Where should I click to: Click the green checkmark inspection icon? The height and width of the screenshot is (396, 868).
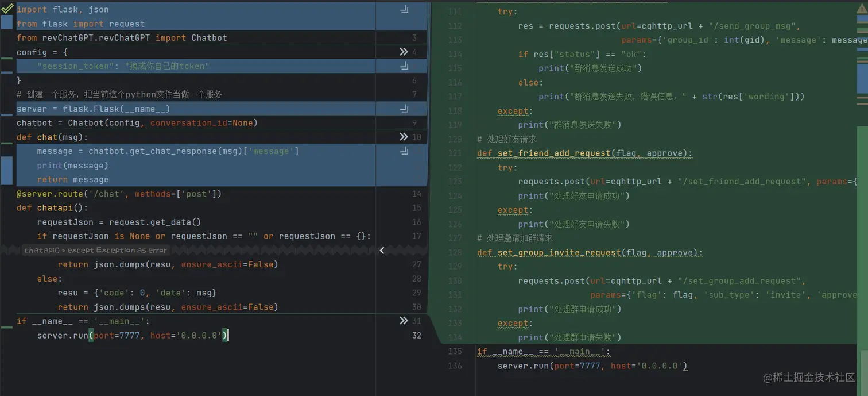click(7, 9)
